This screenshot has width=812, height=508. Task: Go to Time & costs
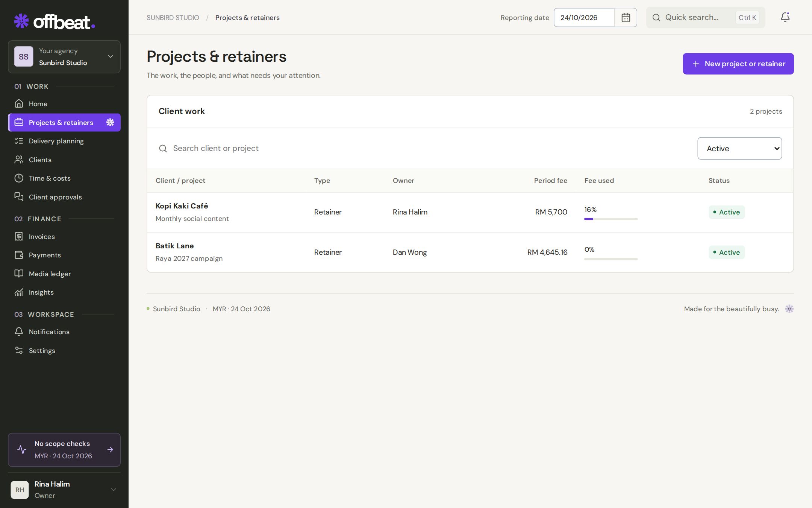(64, 178)
